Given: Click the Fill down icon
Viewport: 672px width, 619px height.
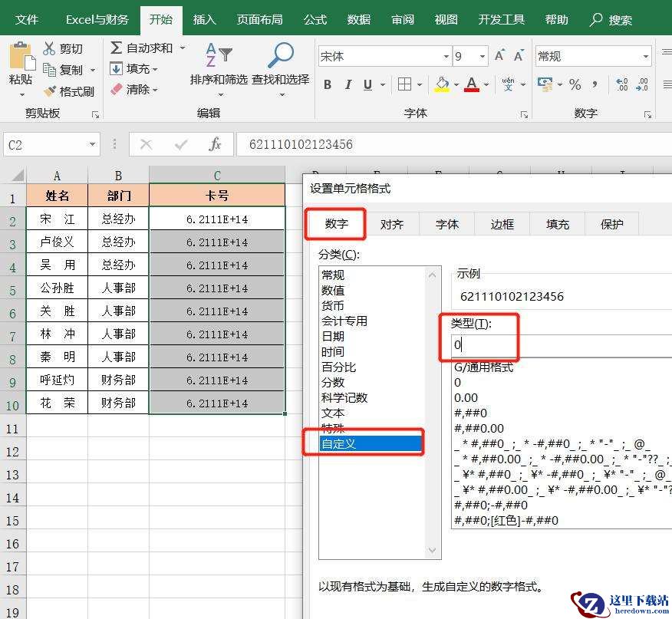Looking at the screenshot, I should click(116, 68).
